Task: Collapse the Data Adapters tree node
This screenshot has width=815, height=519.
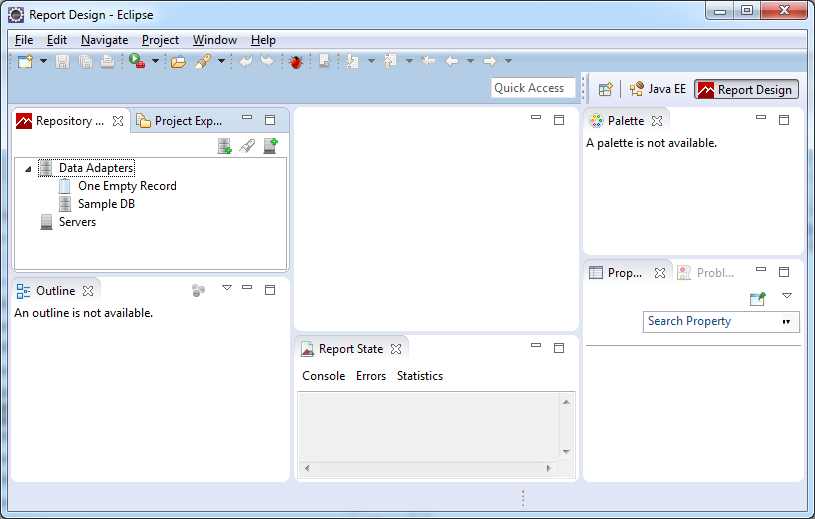Action: [x=28, y=169]
